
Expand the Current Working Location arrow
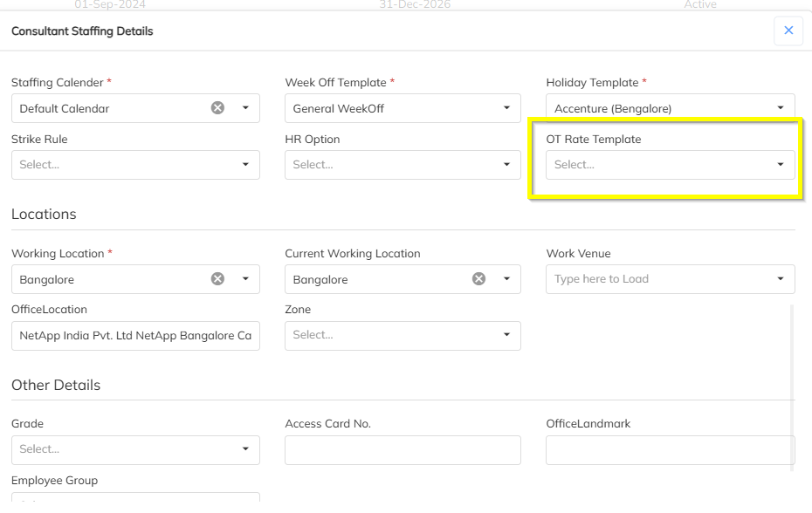[506, 279]
